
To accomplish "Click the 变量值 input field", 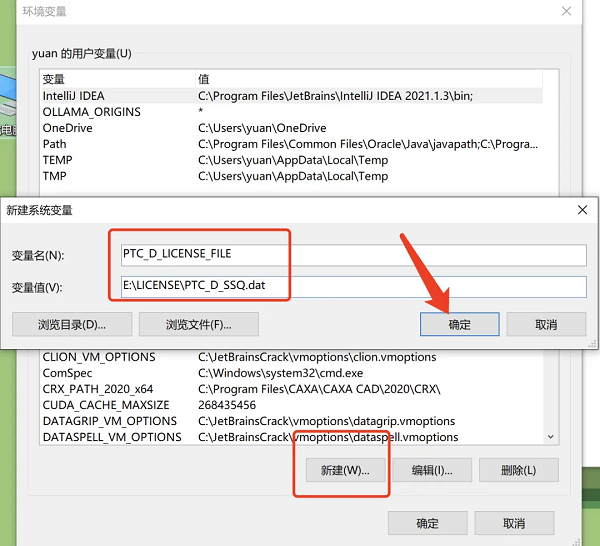I will [352, 287].
